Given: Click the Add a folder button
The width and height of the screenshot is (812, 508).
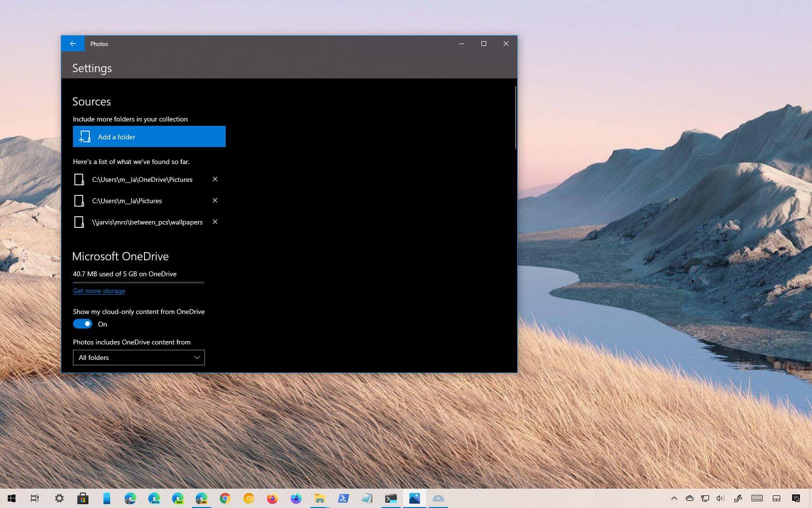Looking at the screenshot, I should click(x=149, y=136).
